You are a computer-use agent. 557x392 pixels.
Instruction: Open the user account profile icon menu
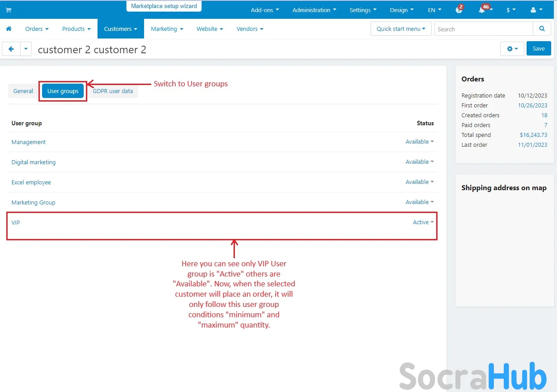[x=536, y=10]
